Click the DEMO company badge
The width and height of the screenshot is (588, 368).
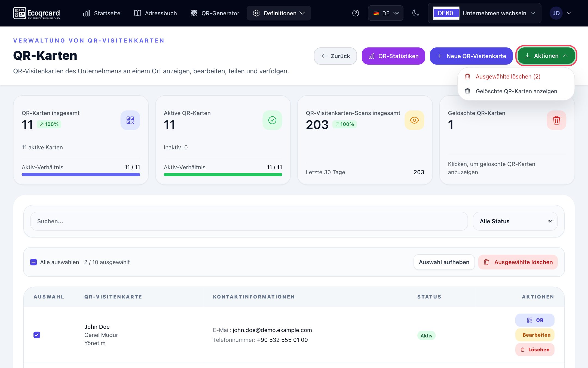click(x=446, y=13)
